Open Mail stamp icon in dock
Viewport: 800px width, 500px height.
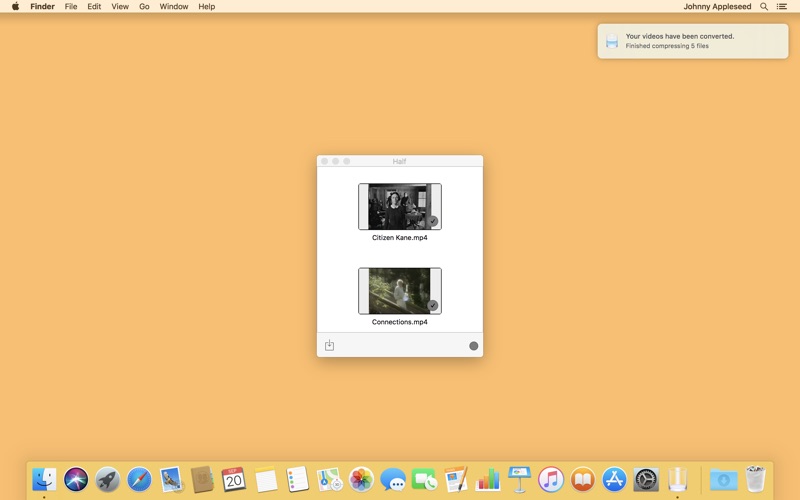coord(171,480)
